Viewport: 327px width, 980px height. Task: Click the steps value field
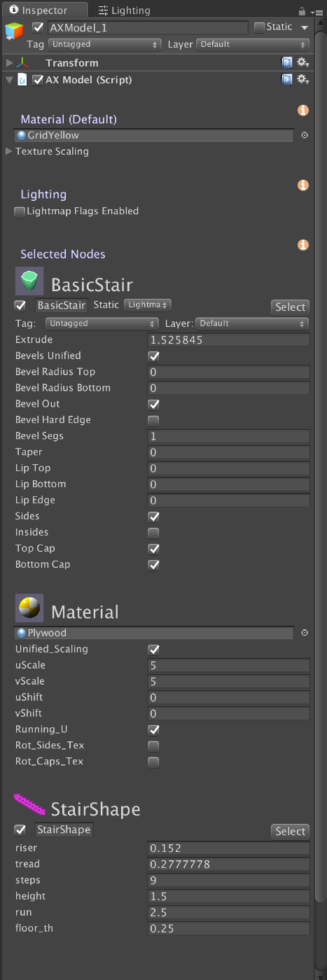(x=228, y=881)
